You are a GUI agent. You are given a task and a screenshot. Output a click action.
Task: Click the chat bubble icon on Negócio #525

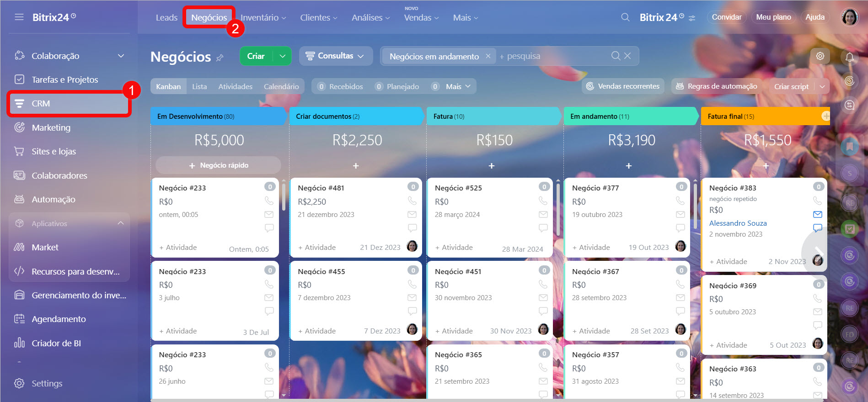543,227
